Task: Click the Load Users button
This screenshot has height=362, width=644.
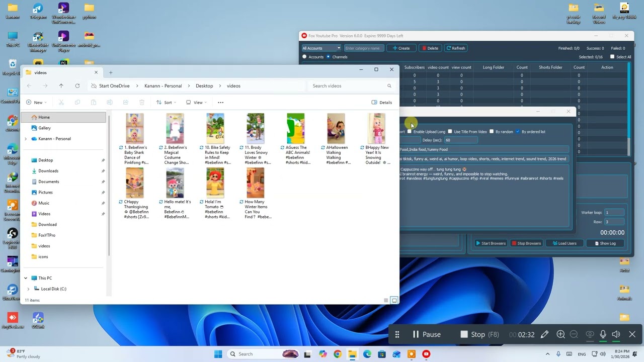Action: (564, 243)
